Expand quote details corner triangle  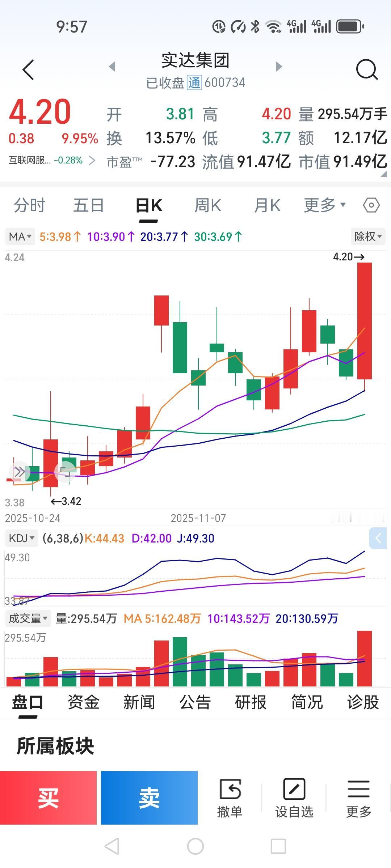383,174
